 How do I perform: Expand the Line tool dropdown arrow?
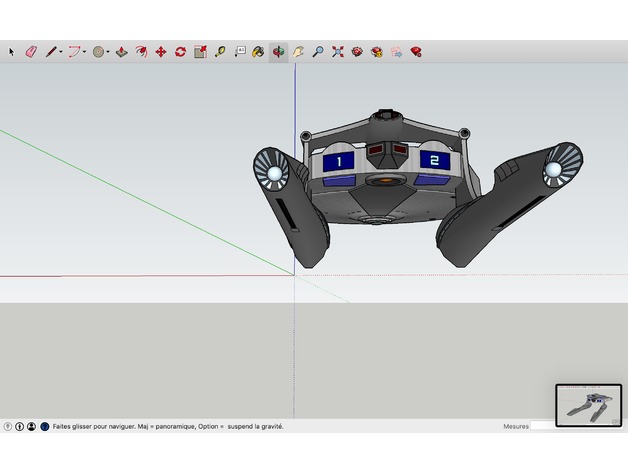(61, 51)
